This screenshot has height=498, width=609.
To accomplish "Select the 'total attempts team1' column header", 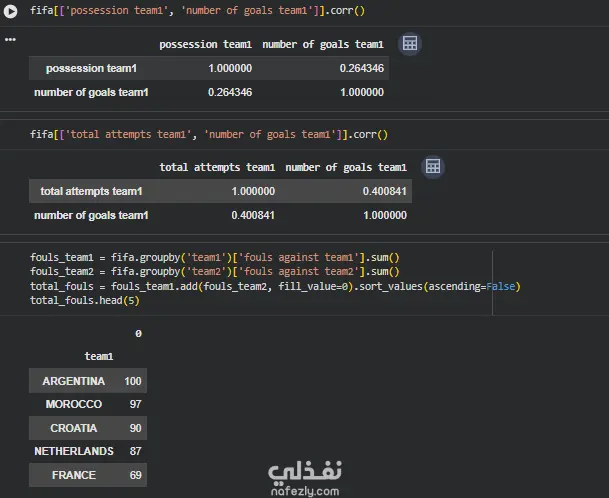I will [217, 167].
